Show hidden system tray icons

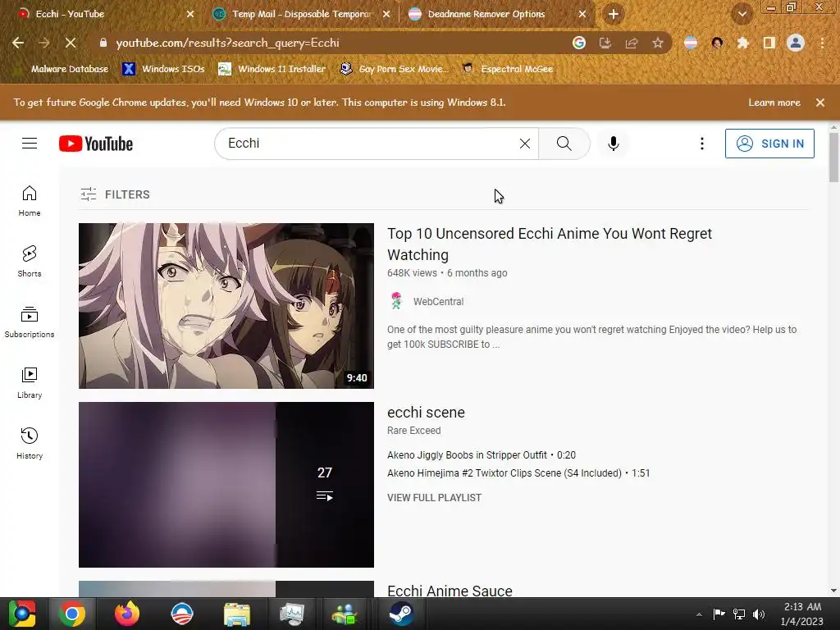pyautogui.click(x=699, y=614)
